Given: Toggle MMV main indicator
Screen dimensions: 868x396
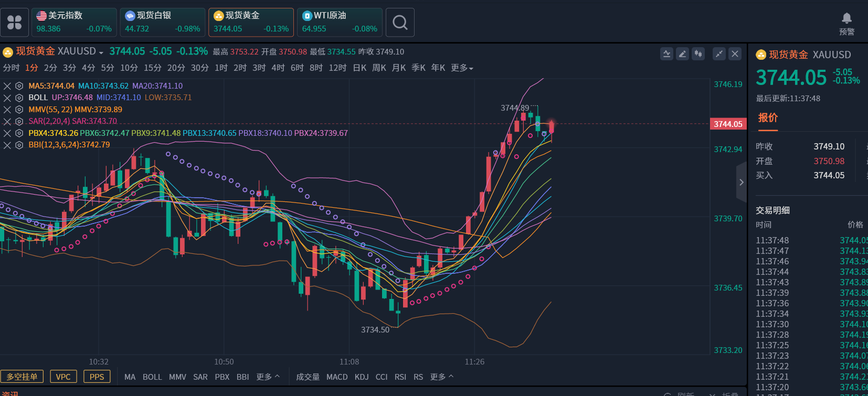Looking at the screenshot, I should pyautogui.click(x=177, y=377).
